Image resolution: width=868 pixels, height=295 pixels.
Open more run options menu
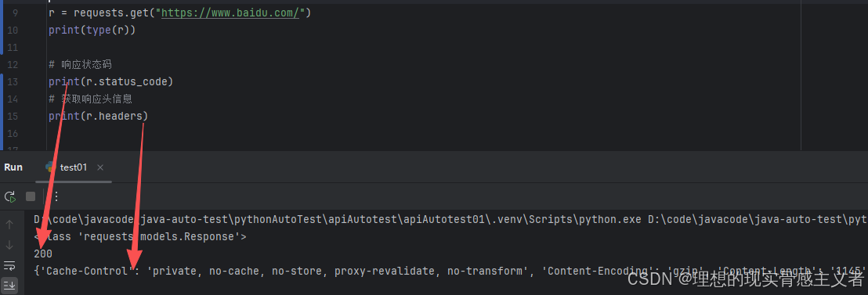click(x=56, y=196)
